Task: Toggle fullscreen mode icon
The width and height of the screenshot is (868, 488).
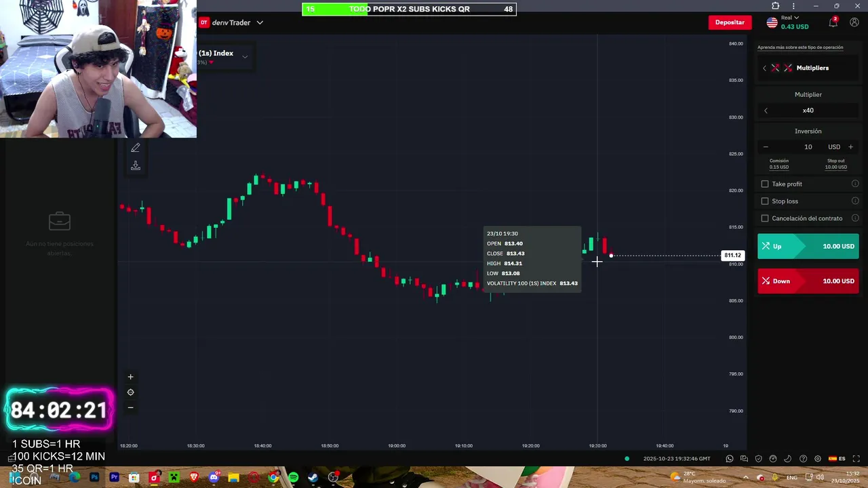Action: 856,459
